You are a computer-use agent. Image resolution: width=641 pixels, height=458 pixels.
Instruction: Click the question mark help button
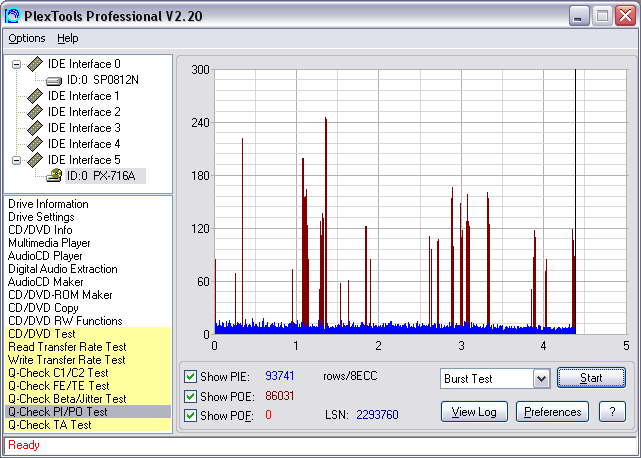point(612,412)
